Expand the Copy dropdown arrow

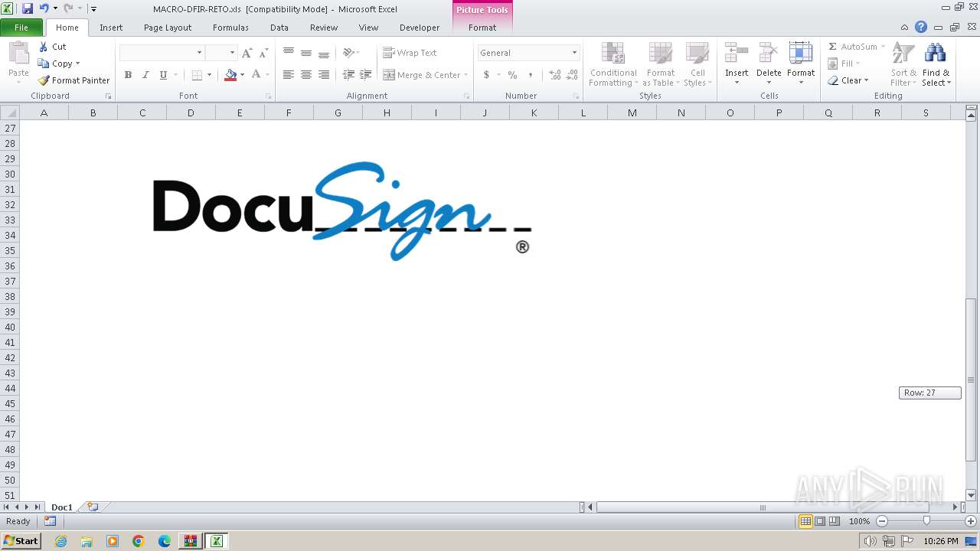point(77,64)
